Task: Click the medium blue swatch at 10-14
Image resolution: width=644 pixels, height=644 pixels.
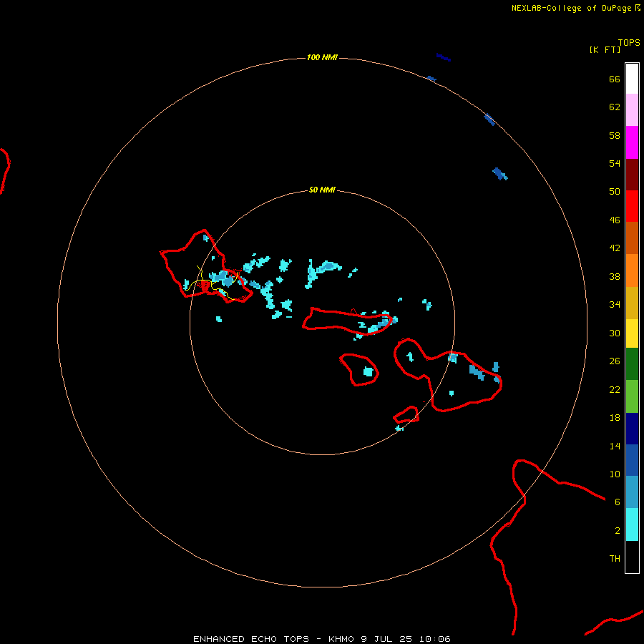Action: (x=632, y=460)
